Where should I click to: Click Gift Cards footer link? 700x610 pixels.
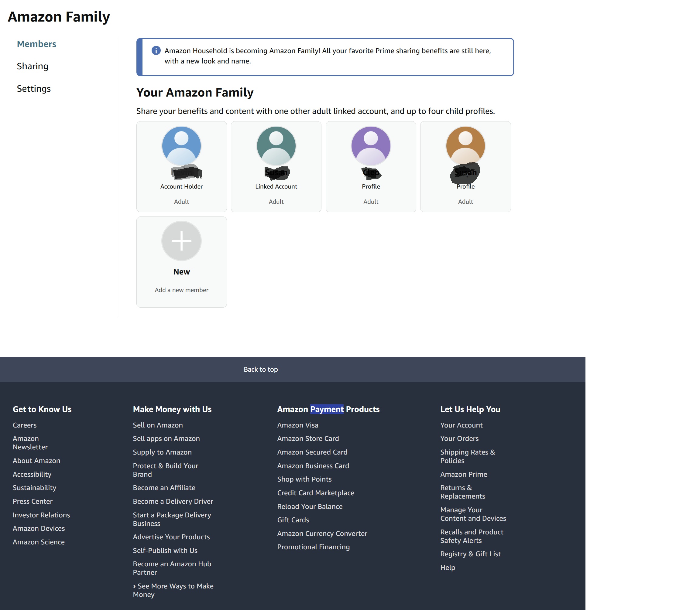click(x=293, y=520)
